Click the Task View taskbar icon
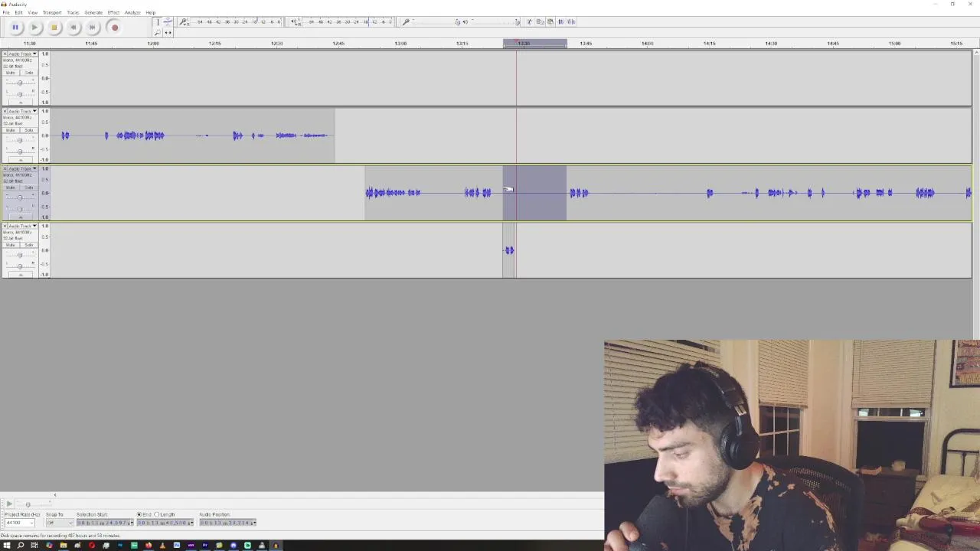 point(34,546)
